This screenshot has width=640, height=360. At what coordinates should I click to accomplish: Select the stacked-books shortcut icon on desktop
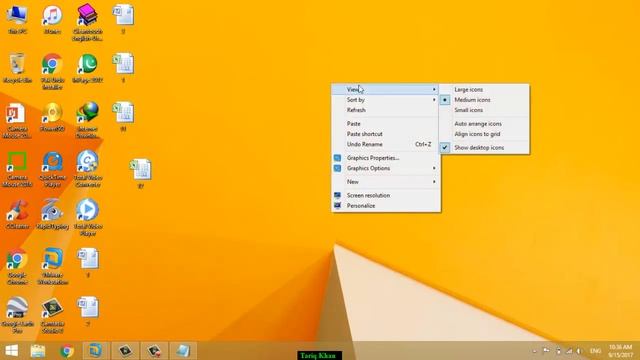click(87, 22)
